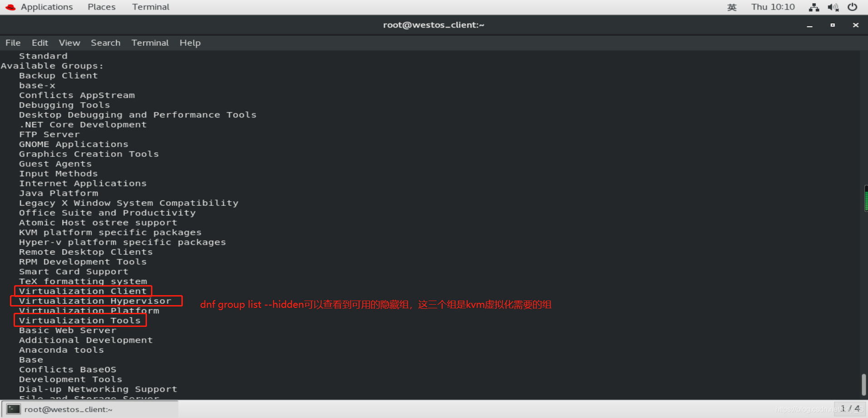Click the text 'Internet Applications'

point(83,183)
